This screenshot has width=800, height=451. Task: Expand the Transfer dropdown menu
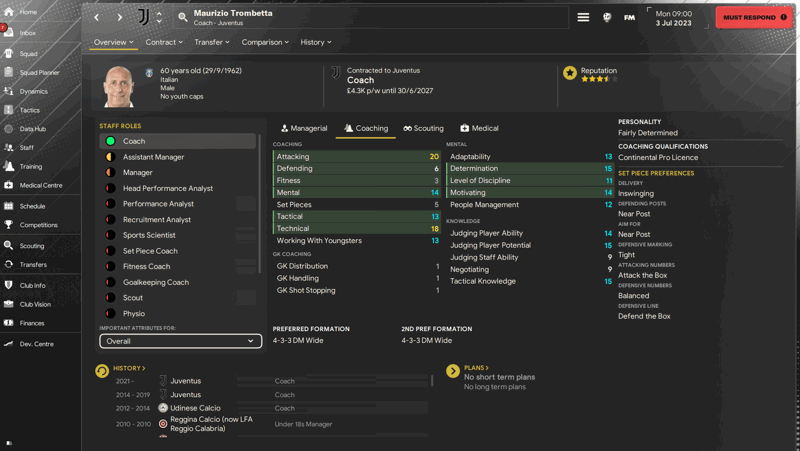[212, 42]
